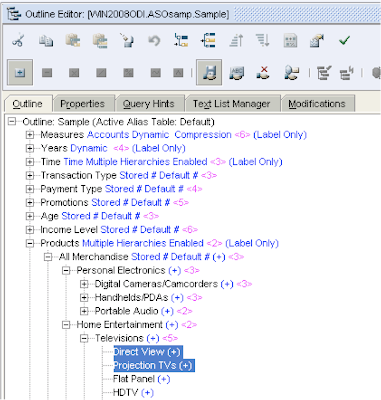Select the Handhelds/PDAs member label

click(131, 297)
